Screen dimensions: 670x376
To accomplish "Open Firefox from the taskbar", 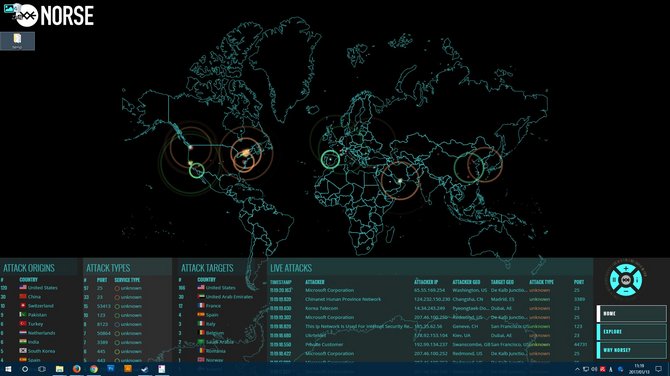I will click(76, 369).
